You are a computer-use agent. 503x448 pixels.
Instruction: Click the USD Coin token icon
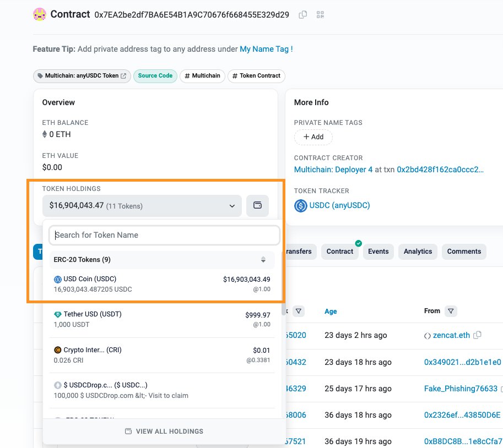pos(57,280)
